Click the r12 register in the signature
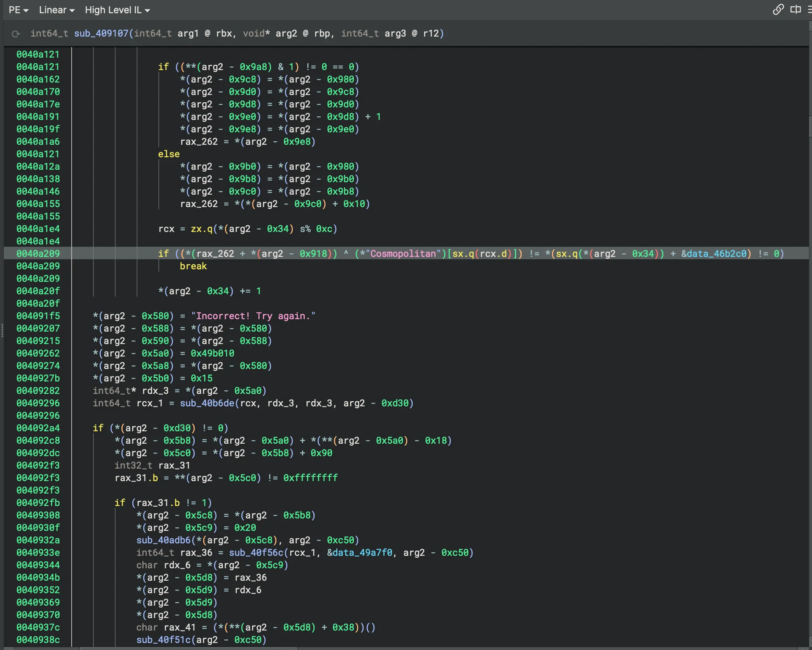The image size is (812, 650). pyautogui.click(x=431, y=33)
